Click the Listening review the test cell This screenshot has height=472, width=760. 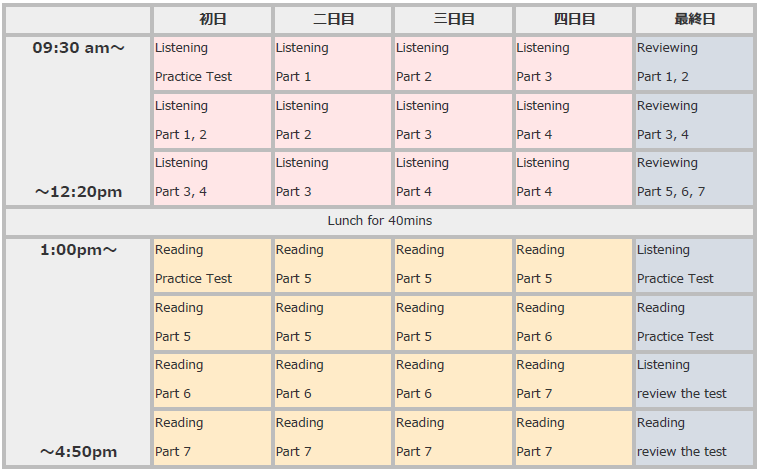(694, 380)
